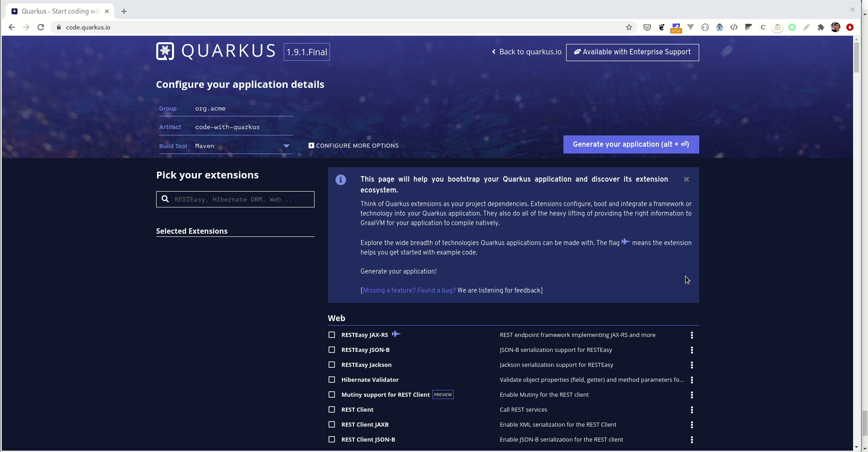Click the Group input field

[x=243, y=109]
